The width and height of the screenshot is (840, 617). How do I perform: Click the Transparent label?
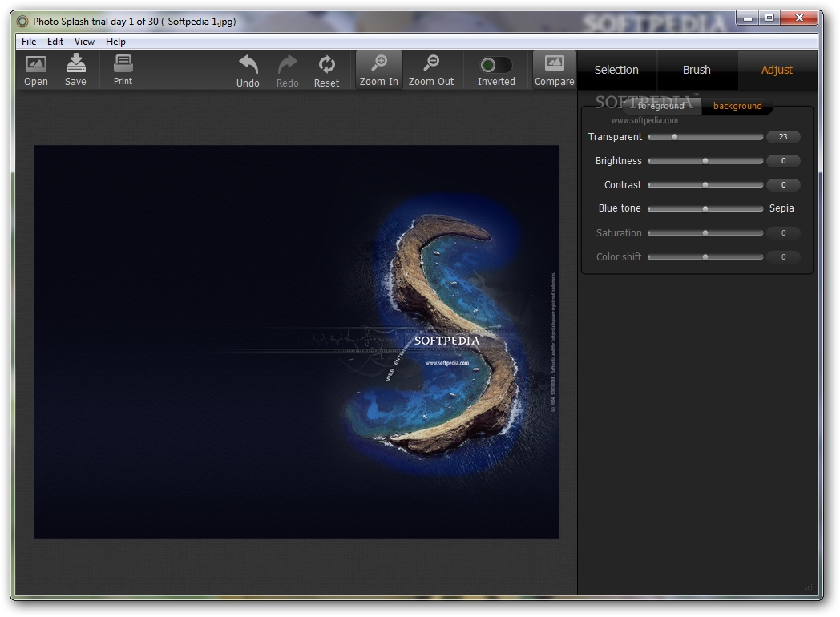point(615,136)
